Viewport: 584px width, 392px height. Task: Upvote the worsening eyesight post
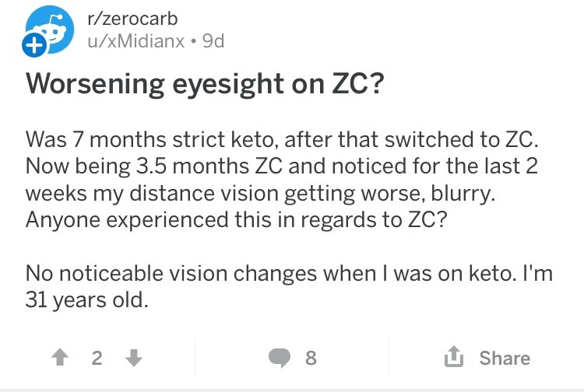[x=59, y=358]
